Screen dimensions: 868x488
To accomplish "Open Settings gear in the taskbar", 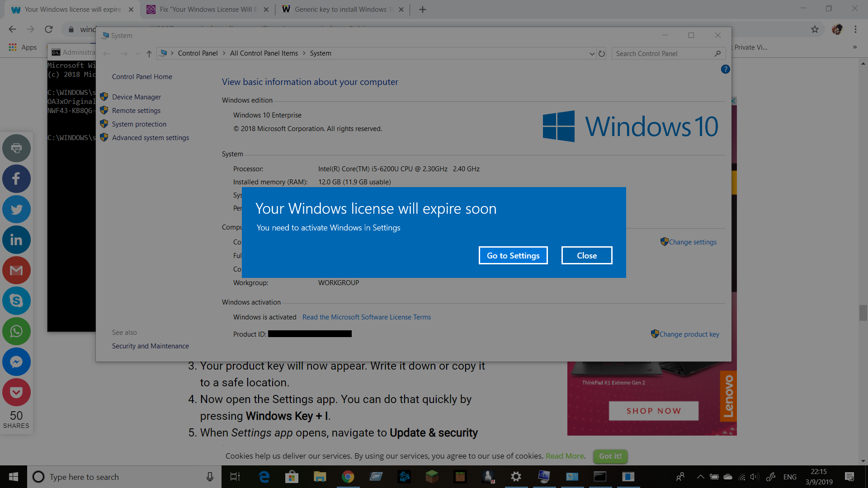I will [516, 477].
